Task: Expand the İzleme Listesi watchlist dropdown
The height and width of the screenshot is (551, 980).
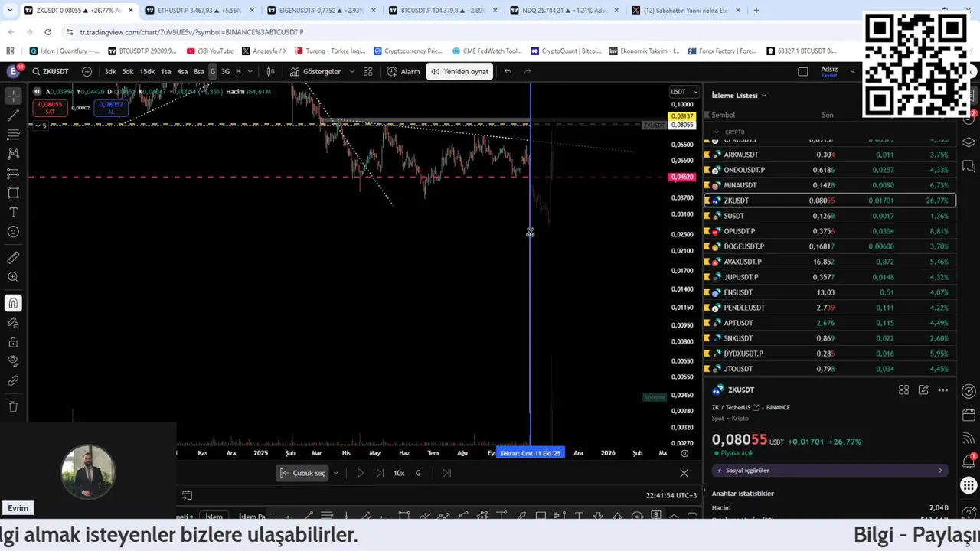Action: tap(739, 95)
